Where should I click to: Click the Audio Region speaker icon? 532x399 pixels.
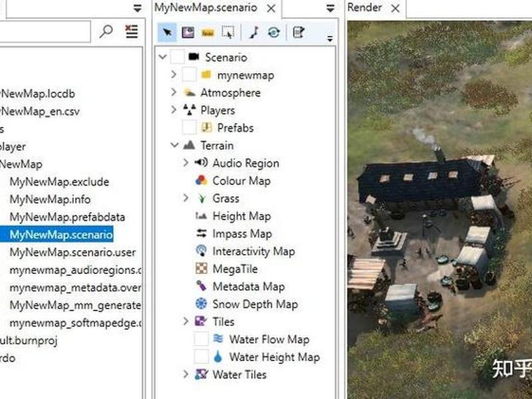click(201, 162)
